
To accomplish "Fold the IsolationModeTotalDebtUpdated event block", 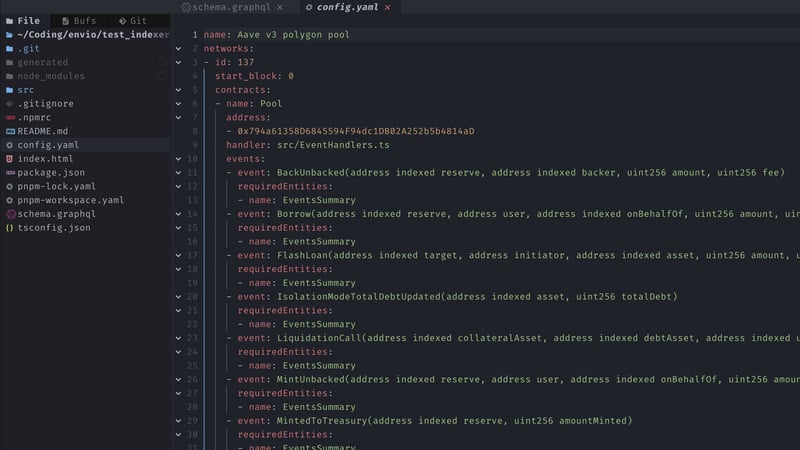I will point(179,296).
